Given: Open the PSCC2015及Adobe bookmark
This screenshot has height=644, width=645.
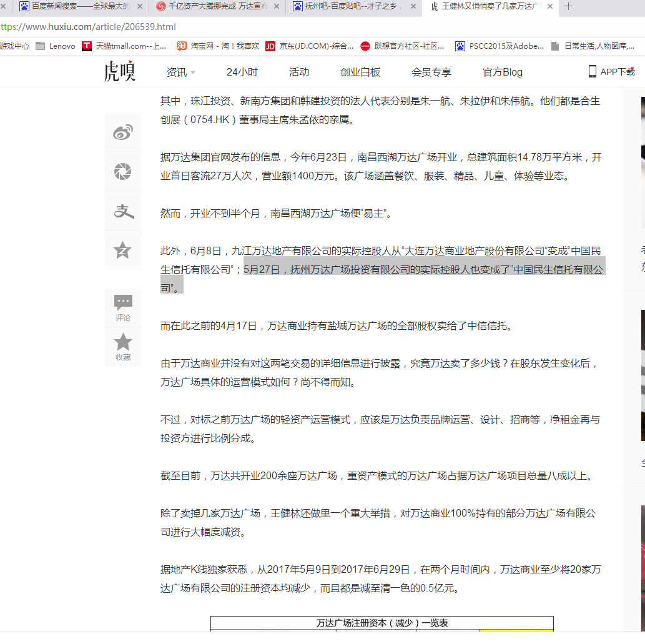Looking at the screenshot, I should coord(500,46).
